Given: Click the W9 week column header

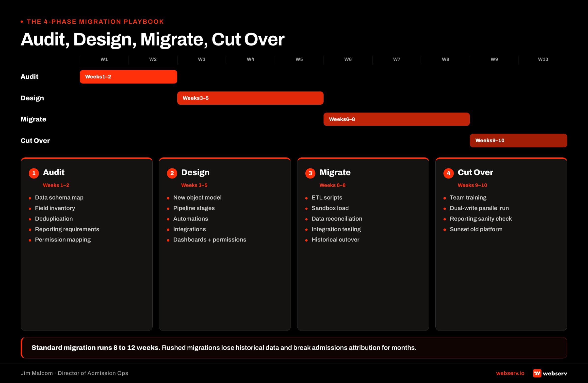Looking at the screenshot, I should pyautogui.click(x=494, y=59).
